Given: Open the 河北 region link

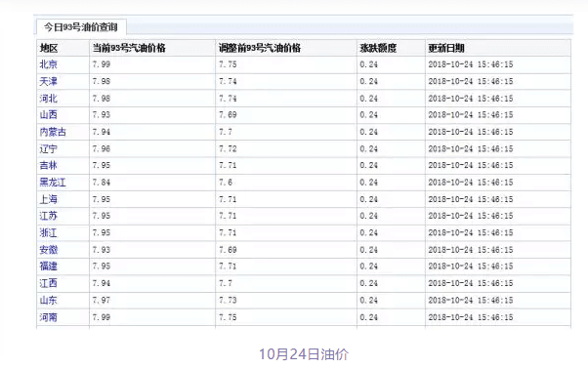Looking at the screenshot, I should [49, 99].
